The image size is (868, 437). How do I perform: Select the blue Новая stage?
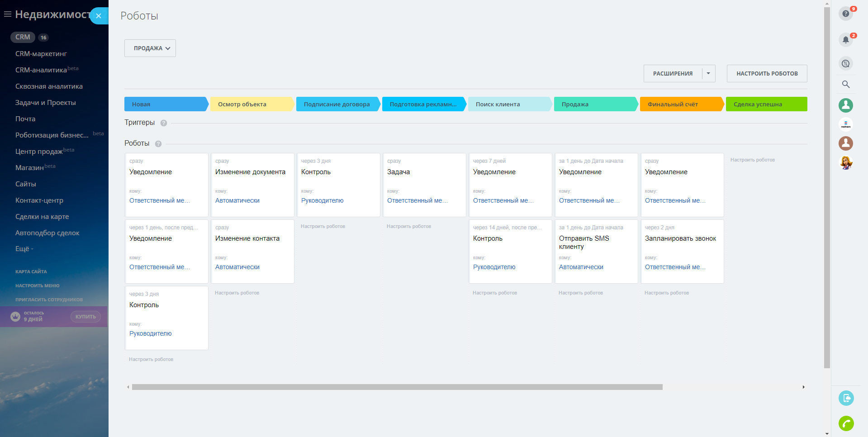(x=166, y=104)
